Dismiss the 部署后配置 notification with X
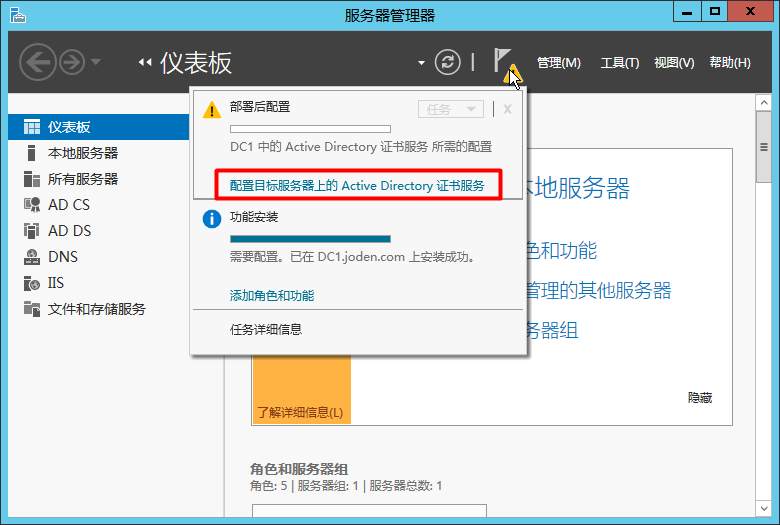Screen dimensions: 780x525 coord(507,109)
